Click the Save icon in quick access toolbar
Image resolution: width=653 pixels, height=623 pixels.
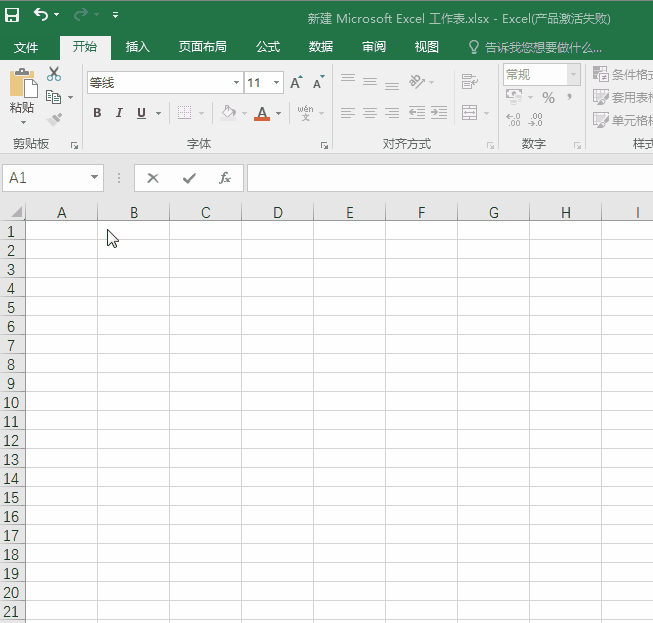[12, 15]
